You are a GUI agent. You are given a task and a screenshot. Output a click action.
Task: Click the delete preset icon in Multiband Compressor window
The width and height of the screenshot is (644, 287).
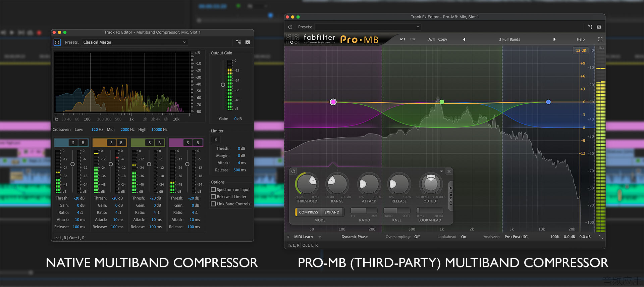click(248, 42)
